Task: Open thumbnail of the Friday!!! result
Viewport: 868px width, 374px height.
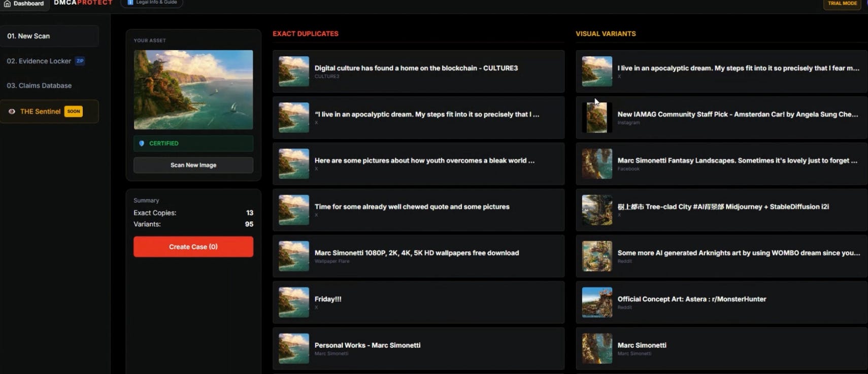Action: [x=294, y=302]
